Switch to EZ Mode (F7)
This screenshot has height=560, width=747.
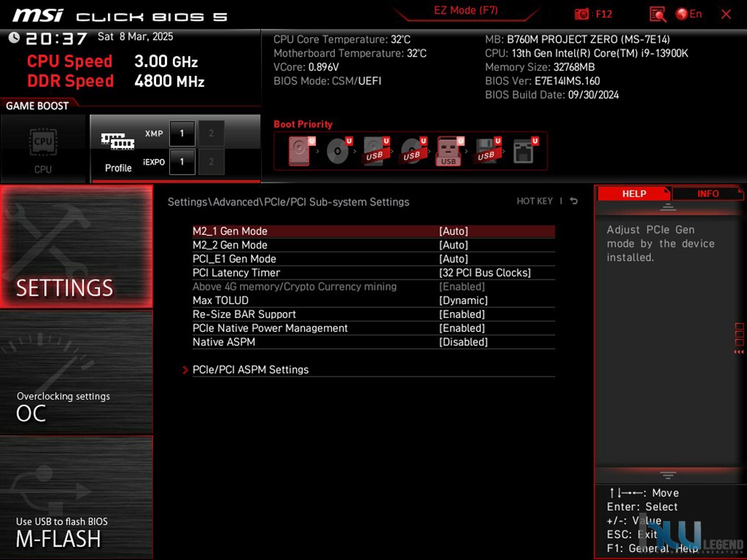tap(465, 10)
